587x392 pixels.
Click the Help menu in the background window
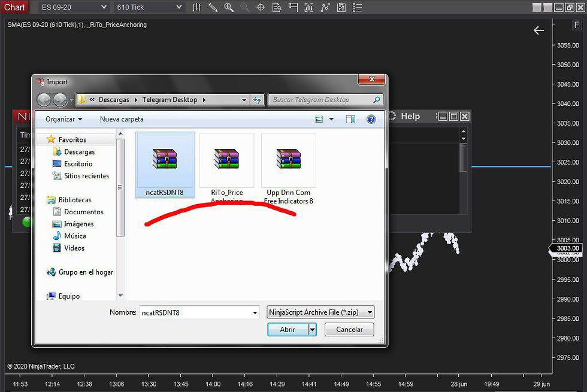click(410, 116)
